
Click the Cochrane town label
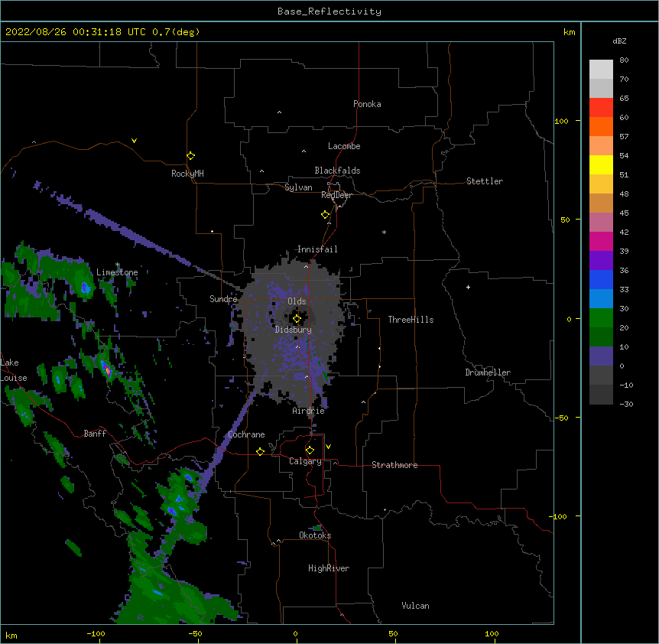pos(246,434)
